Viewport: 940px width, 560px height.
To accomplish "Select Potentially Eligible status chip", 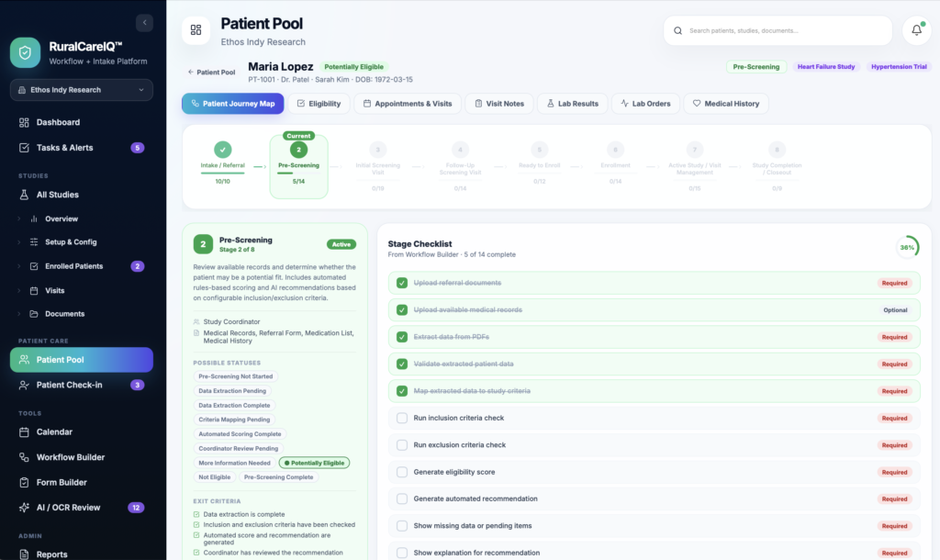I will (x=314, y=463).
